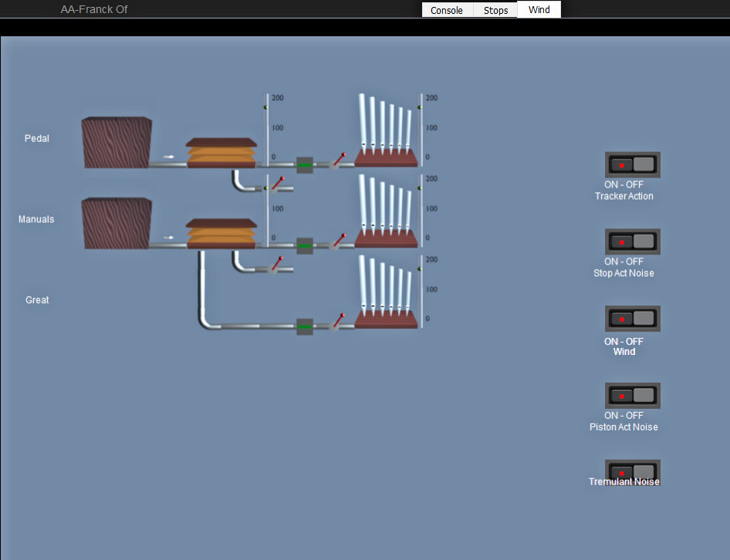
Task: Click the Manuals blower box
Action: pos(117,223)
